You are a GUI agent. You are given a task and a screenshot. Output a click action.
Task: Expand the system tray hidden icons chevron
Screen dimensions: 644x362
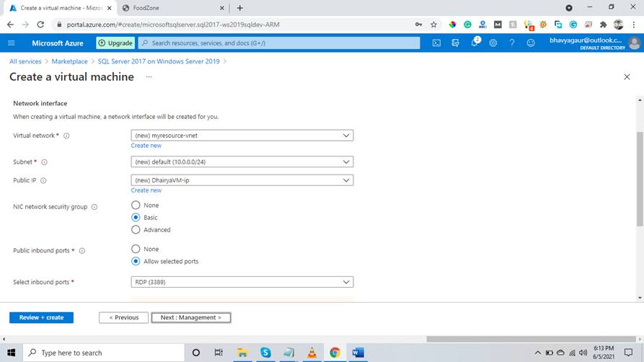point(537,353)
